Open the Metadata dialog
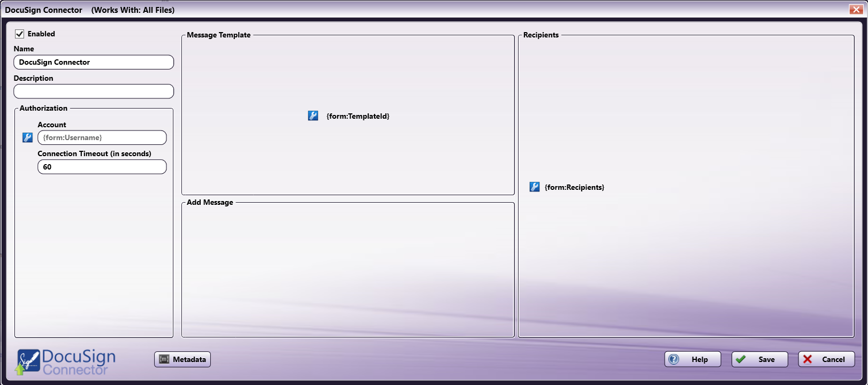Image resolution: width=868 pixels, height=385 pixels. tap(182, 359)
